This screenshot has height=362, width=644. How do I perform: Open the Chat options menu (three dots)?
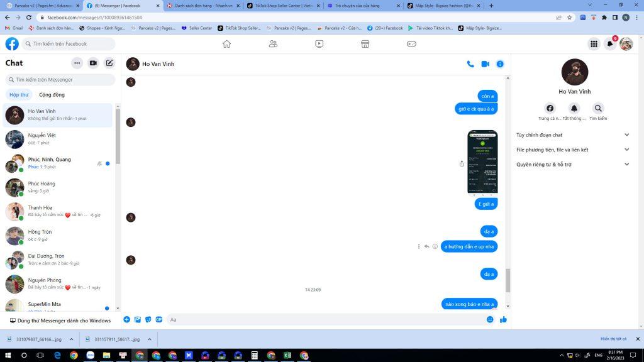point(77,63)
